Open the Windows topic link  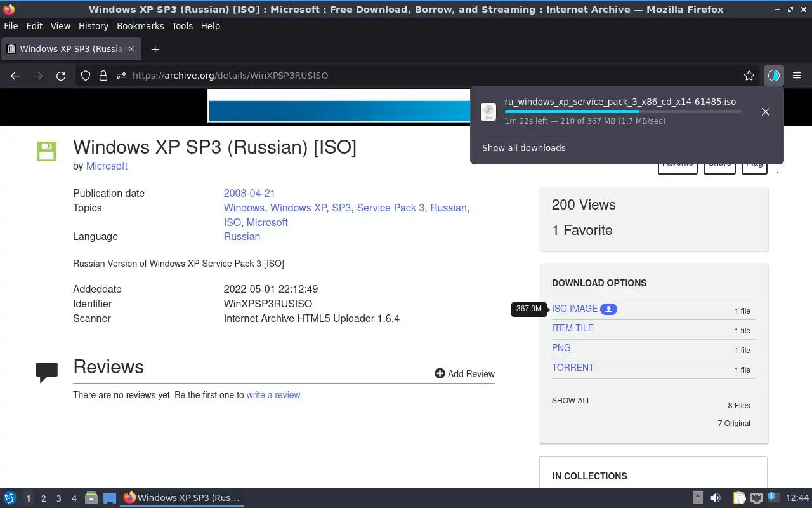coord(244,208)
